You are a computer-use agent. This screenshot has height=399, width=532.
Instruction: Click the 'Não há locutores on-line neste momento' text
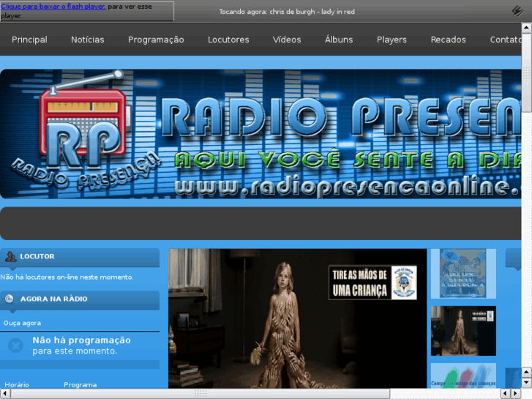pos(67,277)
